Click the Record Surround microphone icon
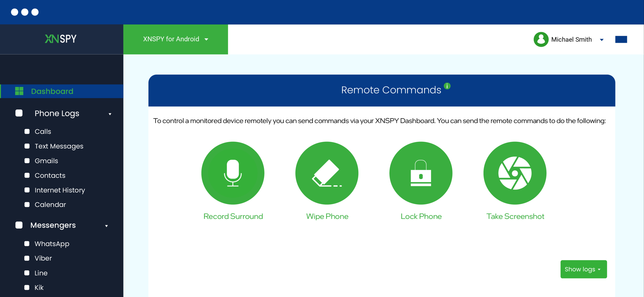The height and width of the screenshot is (297, 644). pyautogui.click(x=233, y=173)
